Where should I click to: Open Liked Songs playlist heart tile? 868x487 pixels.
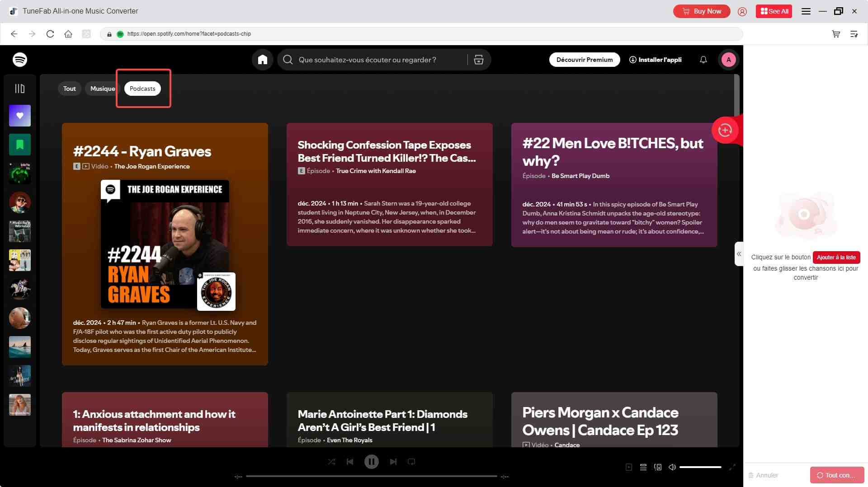(20, 116)
